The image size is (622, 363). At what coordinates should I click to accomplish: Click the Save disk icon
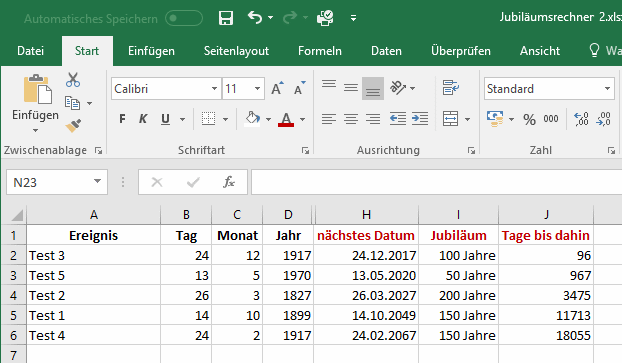226,18
